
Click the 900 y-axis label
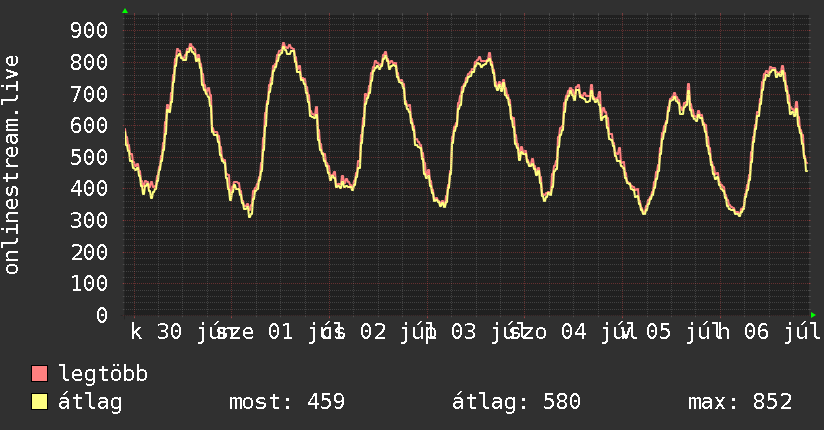pos(89,30)
